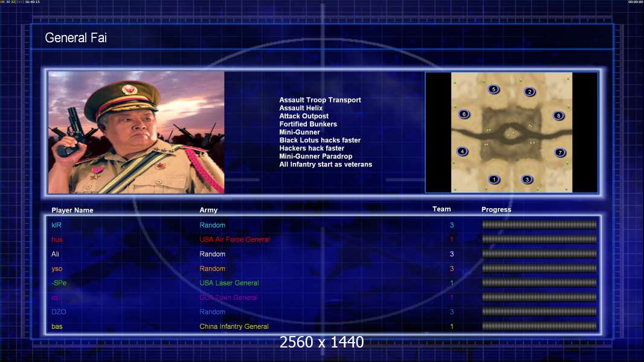Select player name "hus"

point(57,240)
